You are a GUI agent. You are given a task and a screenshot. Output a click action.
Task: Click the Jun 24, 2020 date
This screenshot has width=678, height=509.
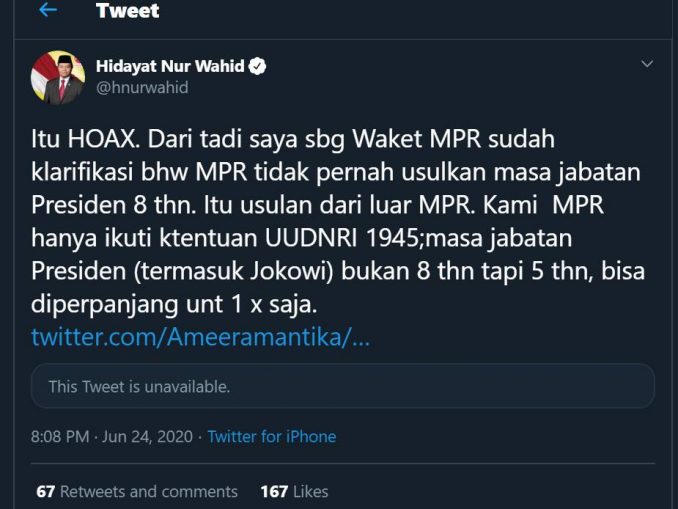[147, 436]
